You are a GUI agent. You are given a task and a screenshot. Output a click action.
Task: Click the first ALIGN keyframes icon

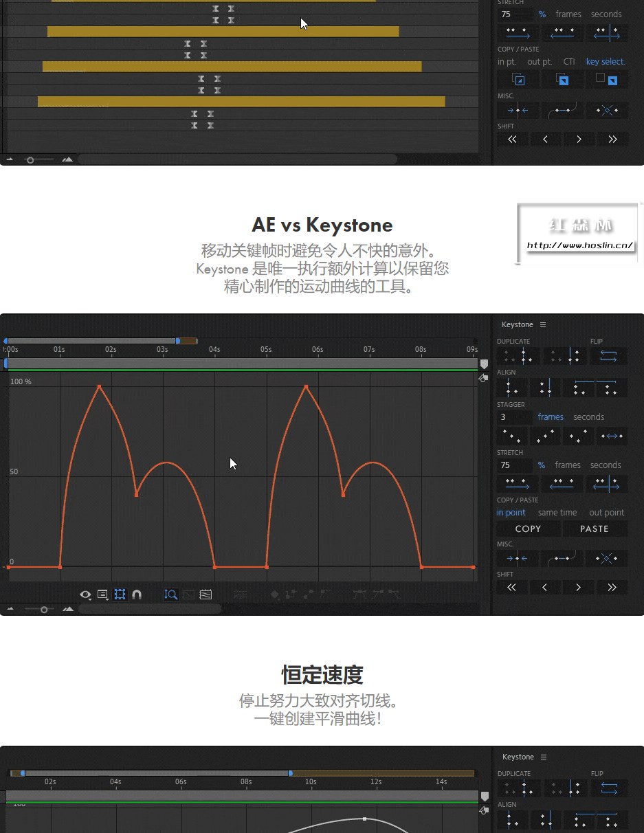tap(511, 388)
